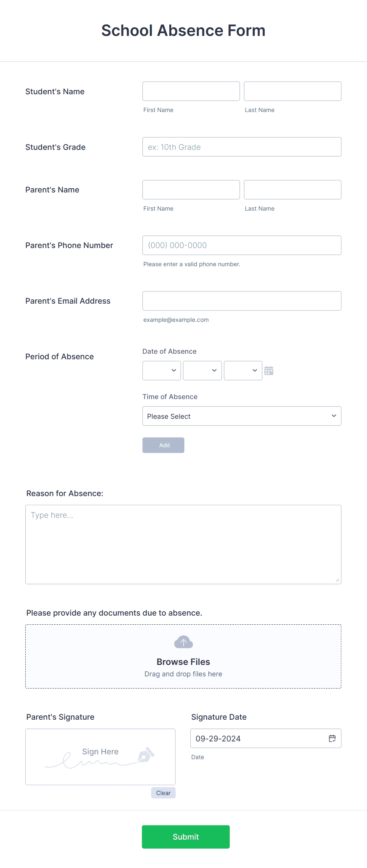The width and height of the screenshot is (367, 868).
Task: Click Browse Files to upload documents
Action: [183, 662]
